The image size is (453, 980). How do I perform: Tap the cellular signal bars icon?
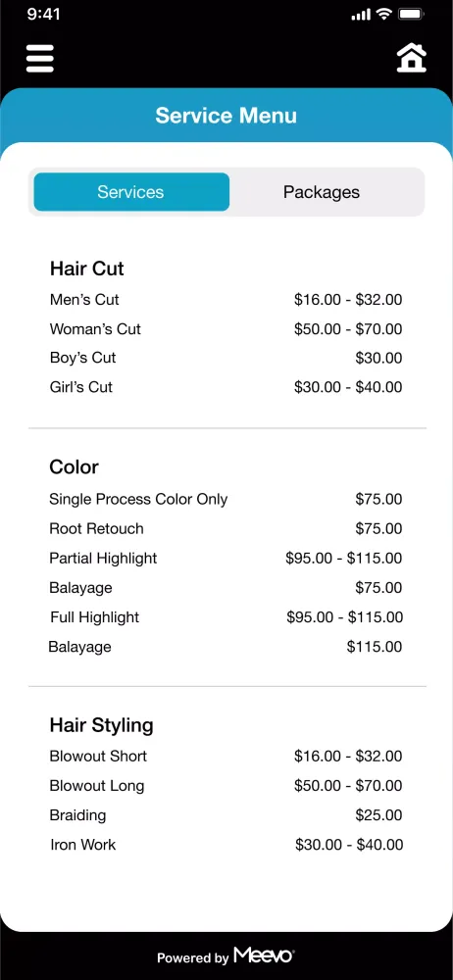click(x=361, y=15)
